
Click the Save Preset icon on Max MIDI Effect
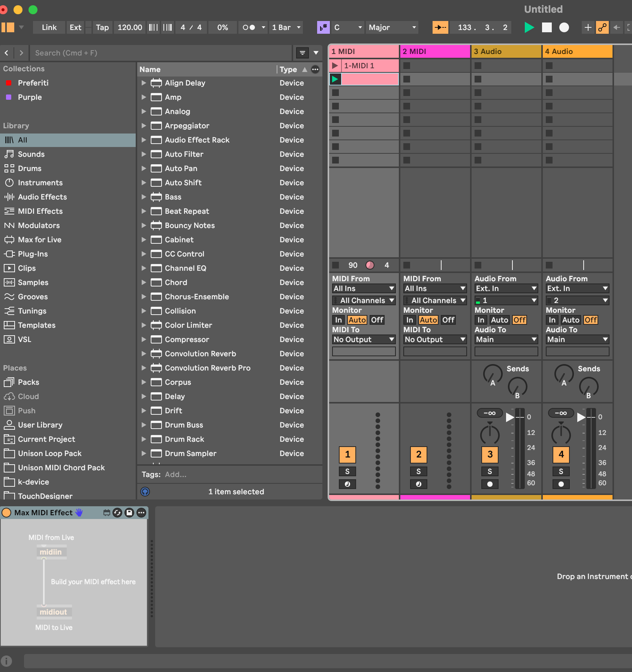pyautogui.click(x=129, y=513)
